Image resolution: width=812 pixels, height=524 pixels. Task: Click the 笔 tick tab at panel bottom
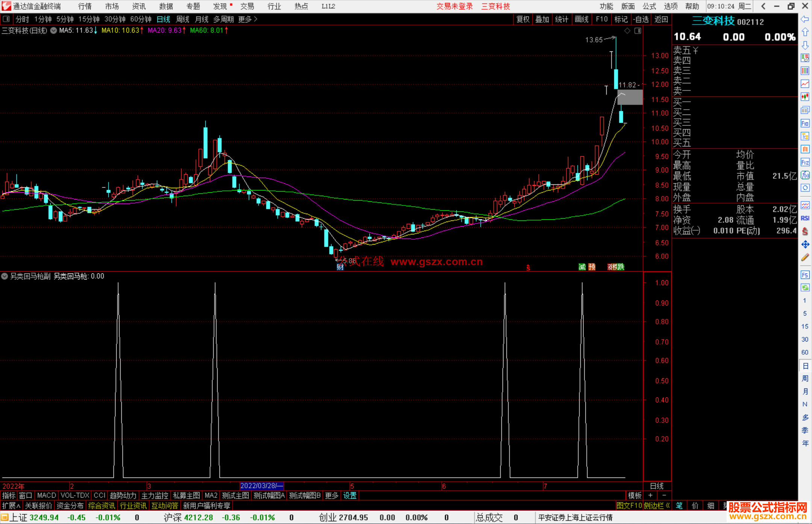pos(679,506)
